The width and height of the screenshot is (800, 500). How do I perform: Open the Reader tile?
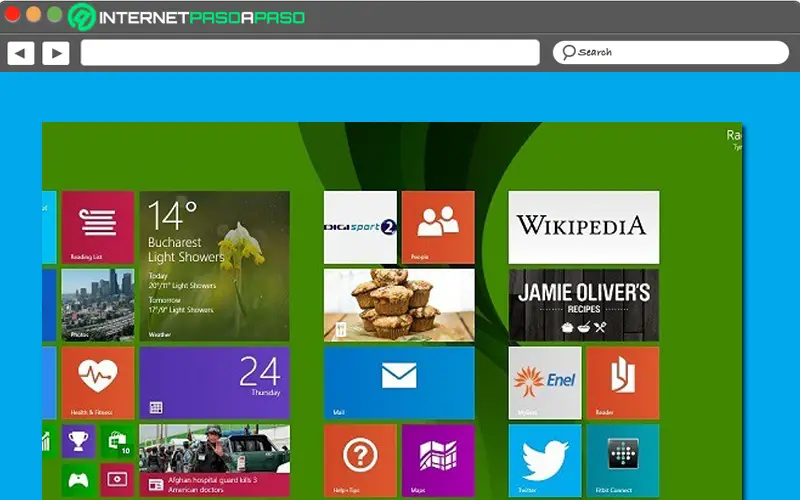(x=623, y=383)
